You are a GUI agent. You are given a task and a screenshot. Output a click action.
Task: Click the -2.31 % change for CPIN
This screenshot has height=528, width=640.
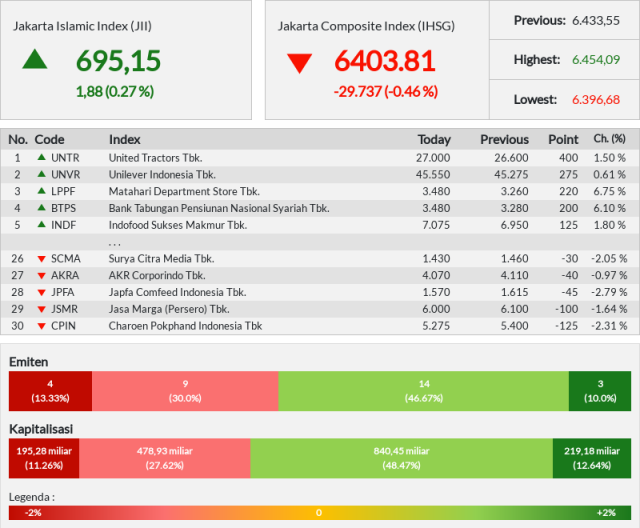tap(609, 326)
